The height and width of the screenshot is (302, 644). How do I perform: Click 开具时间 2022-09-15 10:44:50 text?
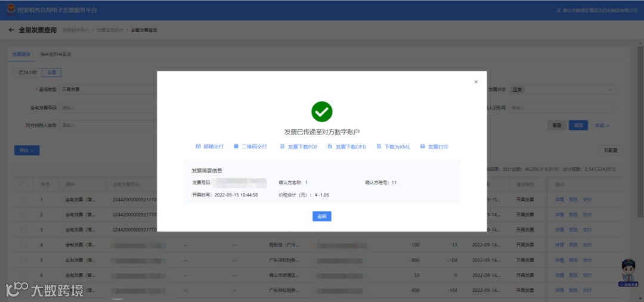[225, 195]
